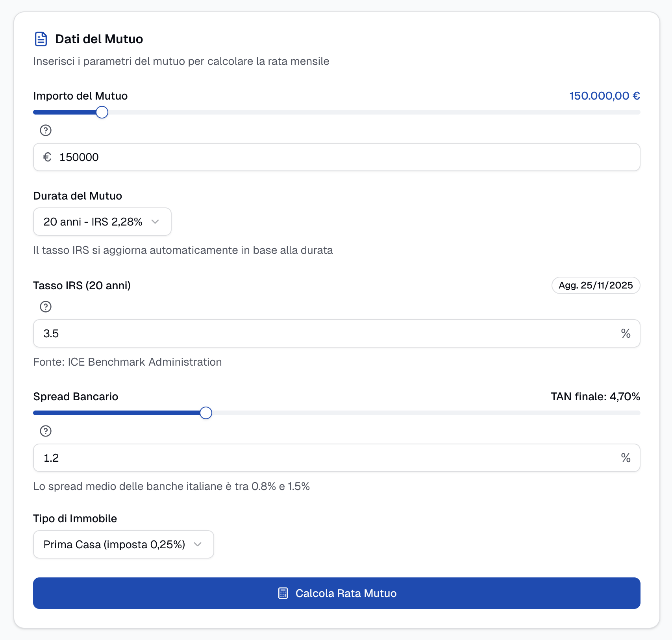
Task: Click the help icon under Importo del Mutuo
Action: coord(46,130)
